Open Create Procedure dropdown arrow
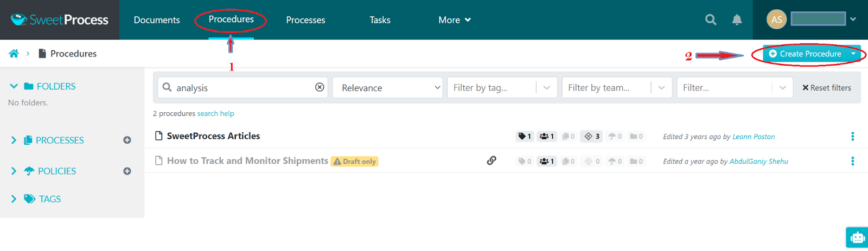 point(853,54)
